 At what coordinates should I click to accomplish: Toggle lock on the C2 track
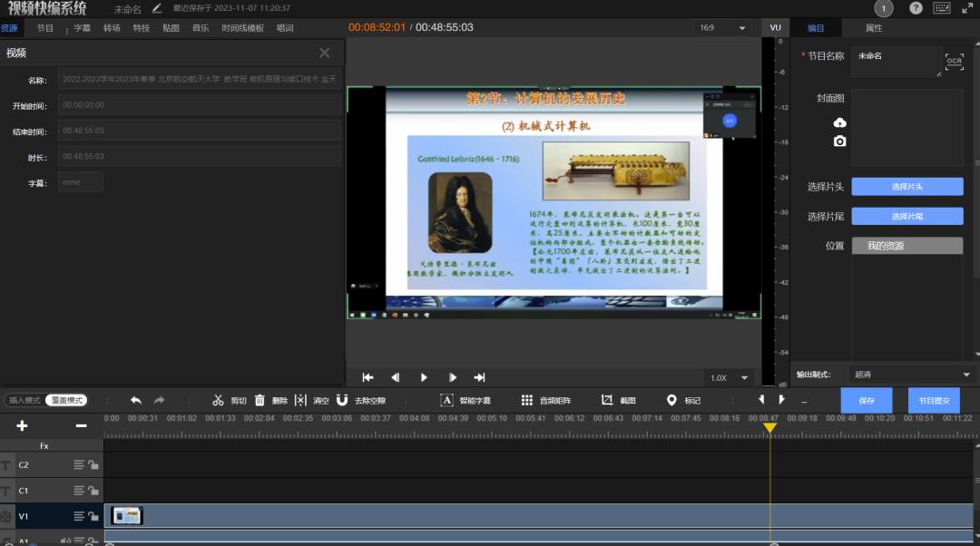click(x=93, y=464)
